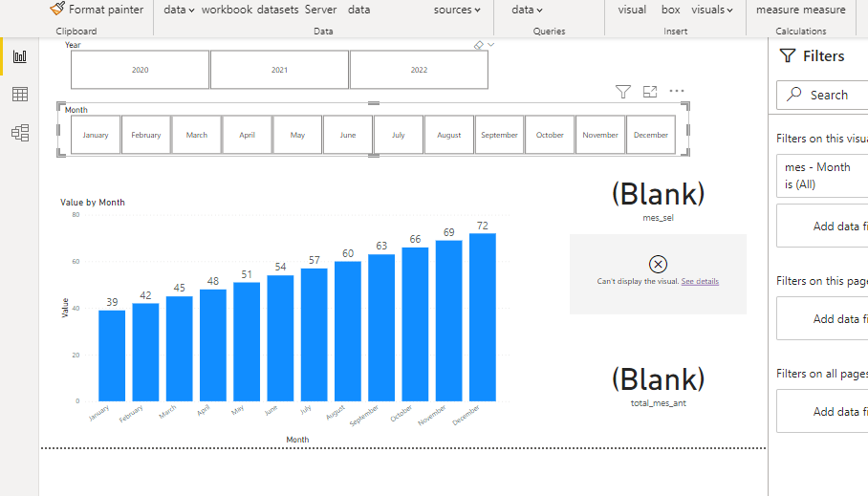Select March in the Month slicer
Viewport: 868px width, 496px height.
(x=197, y=135)
